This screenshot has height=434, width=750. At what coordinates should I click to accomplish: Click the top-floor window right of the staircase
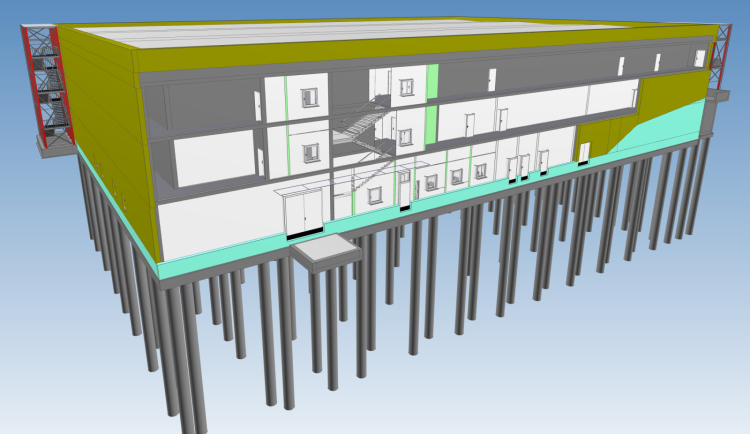tap(406, 85)
